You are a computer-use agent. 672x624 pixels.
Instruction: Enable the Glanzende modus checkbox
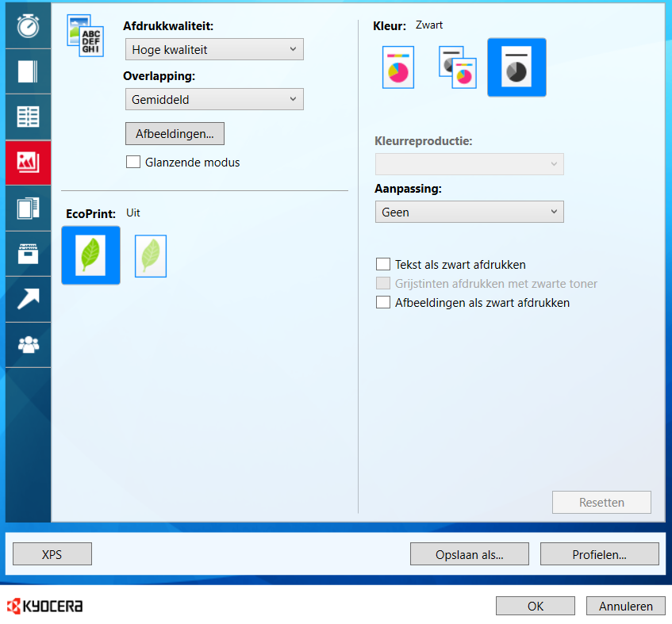coord(133,163)
